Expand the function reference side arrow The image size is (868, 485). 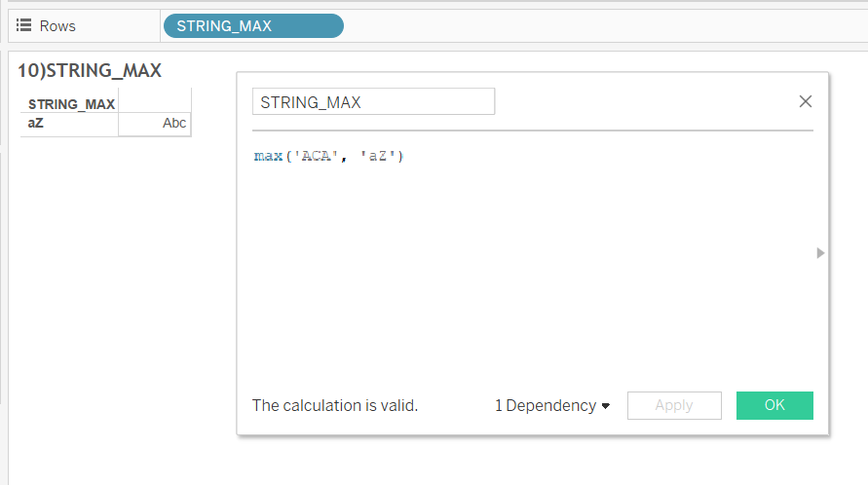pos(820,253)
